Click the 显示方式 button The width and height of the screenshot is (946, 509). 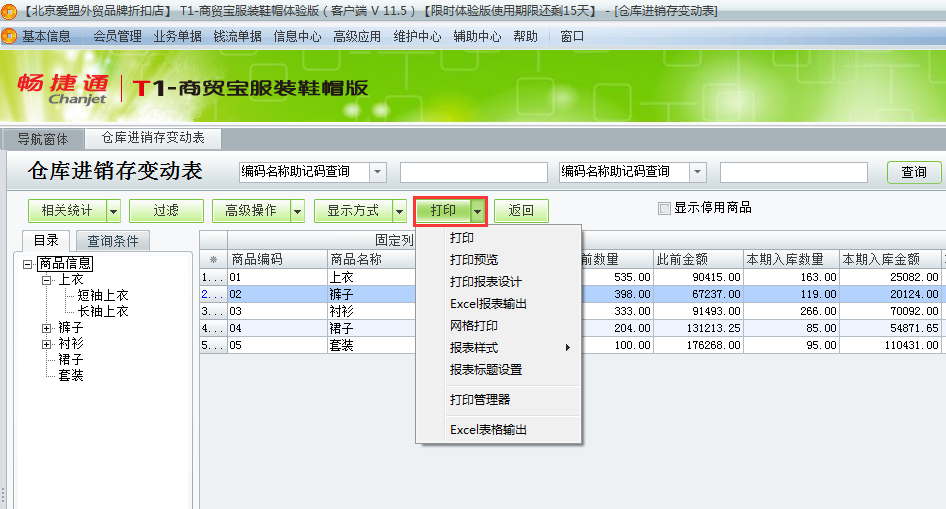coord(353,210)
